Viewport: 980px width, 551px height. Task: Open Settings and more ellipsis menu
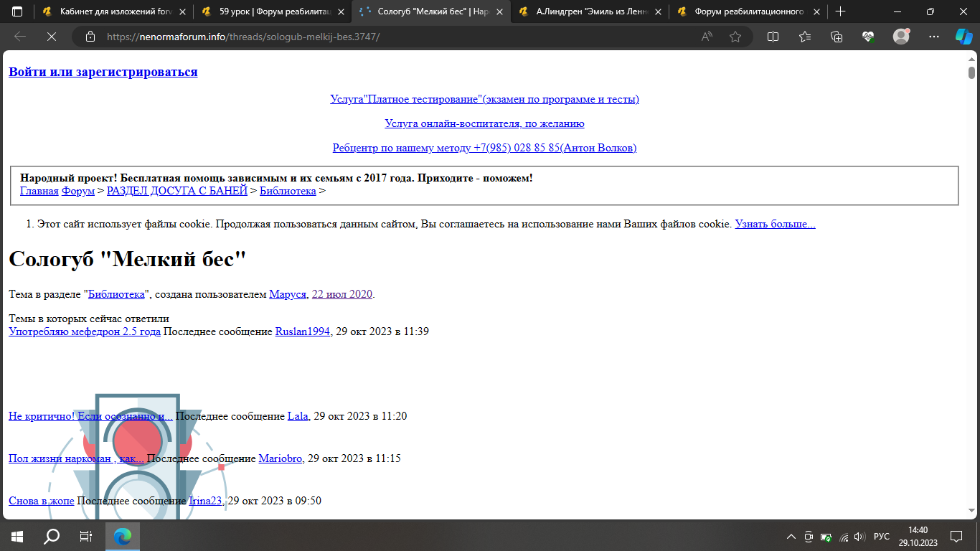[x=933, y=37]
